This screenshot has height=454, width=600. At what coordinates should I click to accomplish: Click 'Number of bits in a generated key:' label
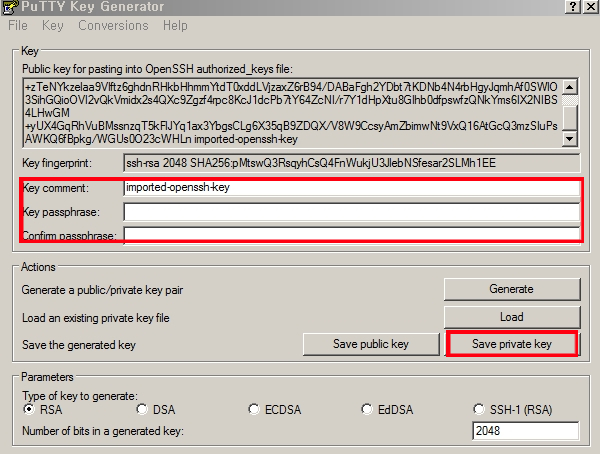click(103, 431)
